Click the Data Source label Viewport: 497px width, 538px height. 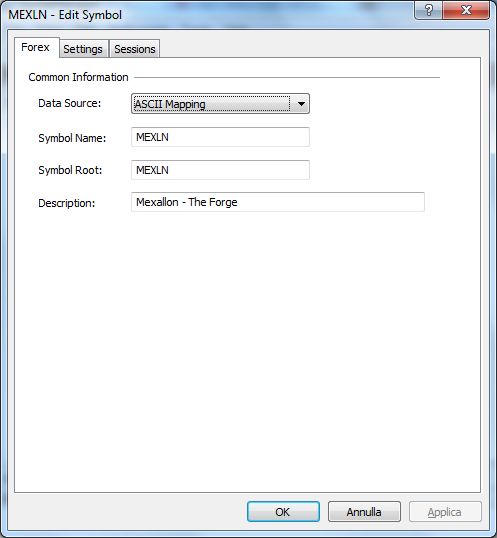70,103
